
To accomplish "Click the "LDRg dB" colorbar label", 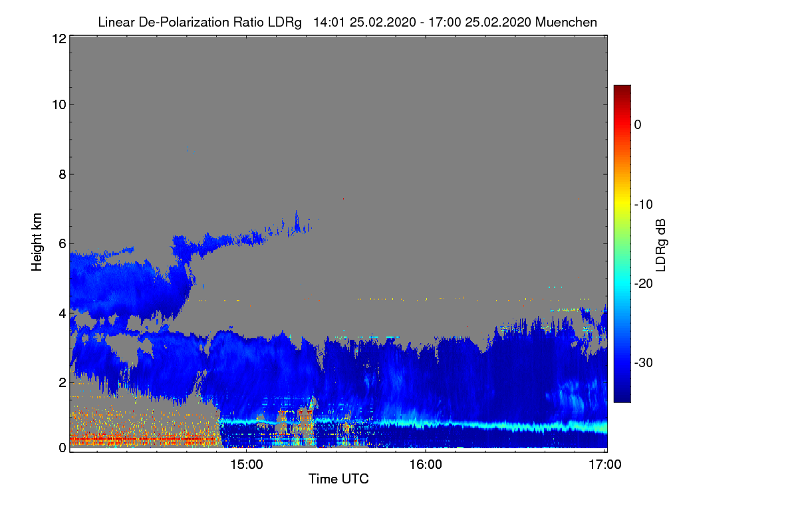I will tap(660, 245).
